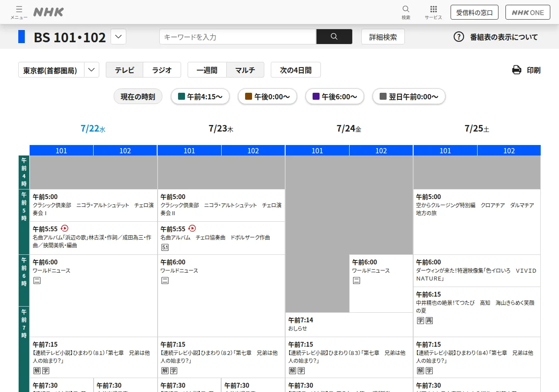Jump to 翌日午前0:00〜 time slot
This screenshot has height=392, width=559.
coord(409,97)
